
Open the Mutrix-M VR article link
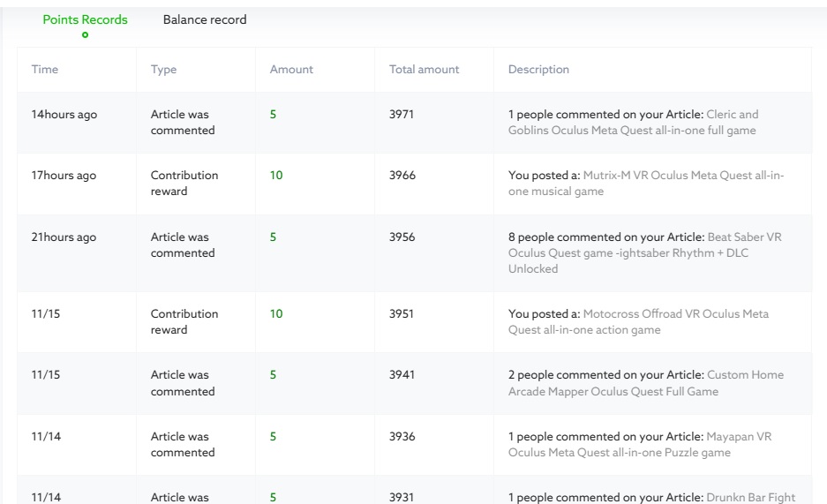[646, 183]
